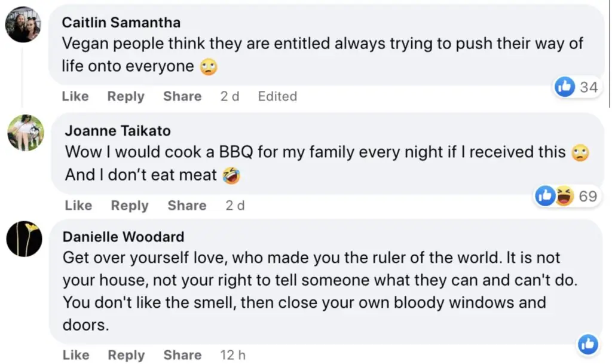The image size is (612, 364).
Task: Click the like reaction icon showing 34
Action: tap(565, 87)
